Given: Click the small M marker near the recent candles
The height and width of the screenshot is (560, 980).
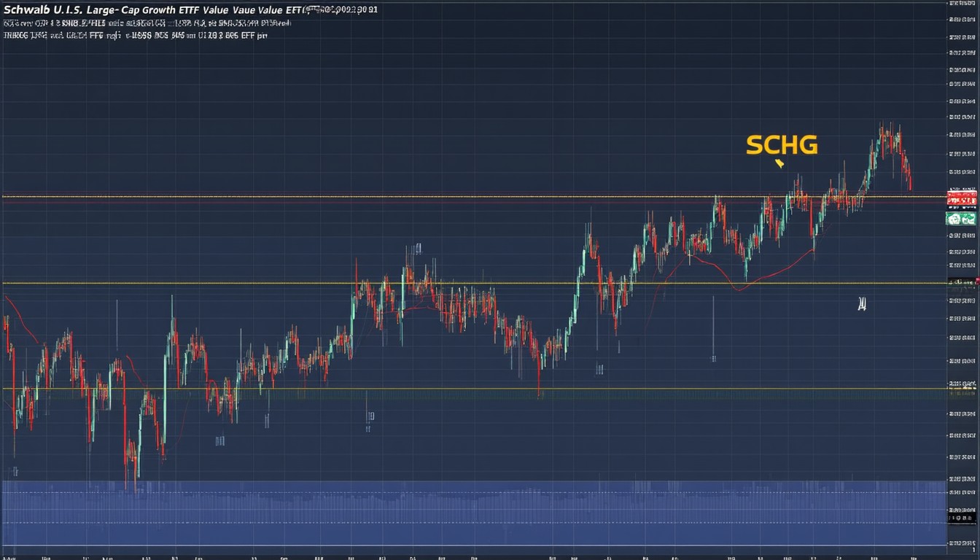Looking at the screenshot, I should pos(862,304).
